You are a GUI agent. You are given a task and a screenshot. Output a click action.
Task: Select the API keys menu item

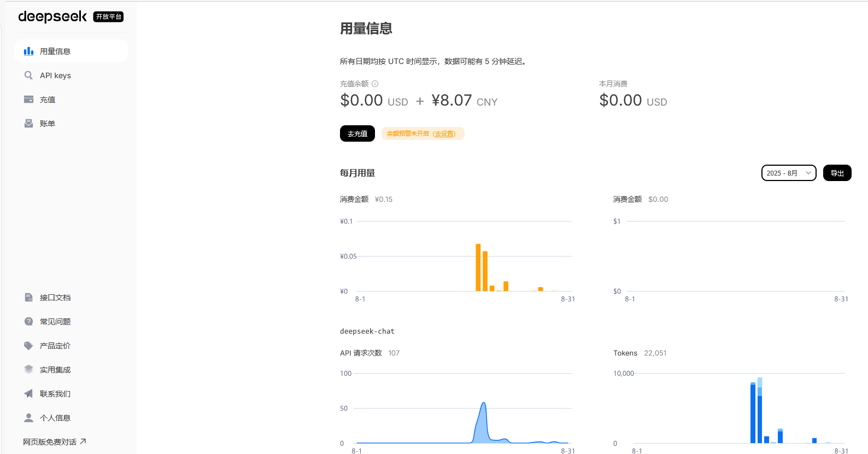tap(55, 75)
